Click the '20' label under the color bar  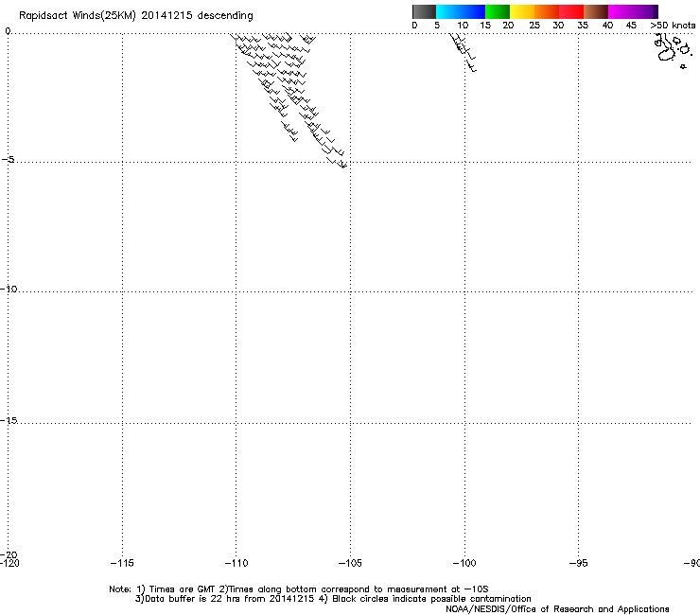point(508,26)
